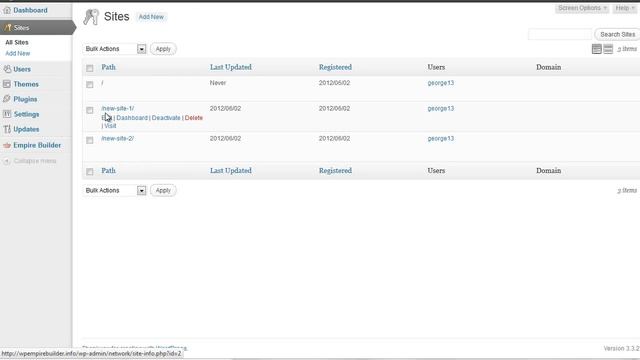Open the root "/" site path link
Image resolution: width=640 pixels, height=360 pixels.
(x=102, y=83)
